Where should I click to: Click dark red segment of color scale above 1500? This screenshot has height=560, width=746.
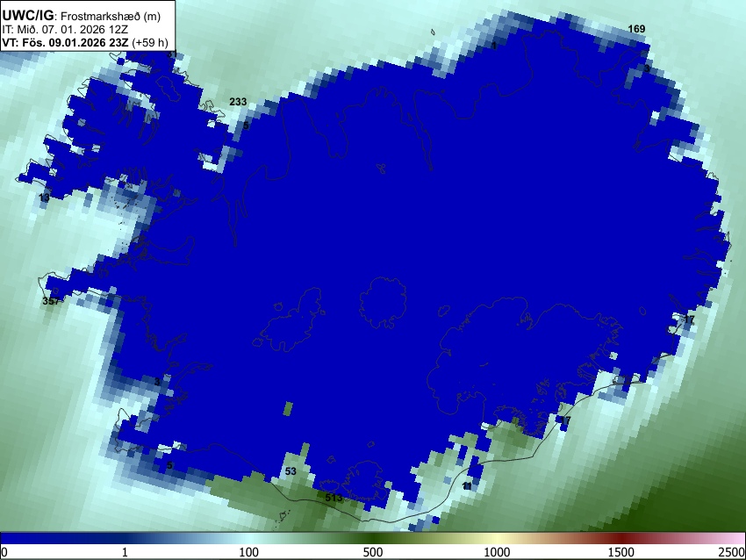pos(621,538)
